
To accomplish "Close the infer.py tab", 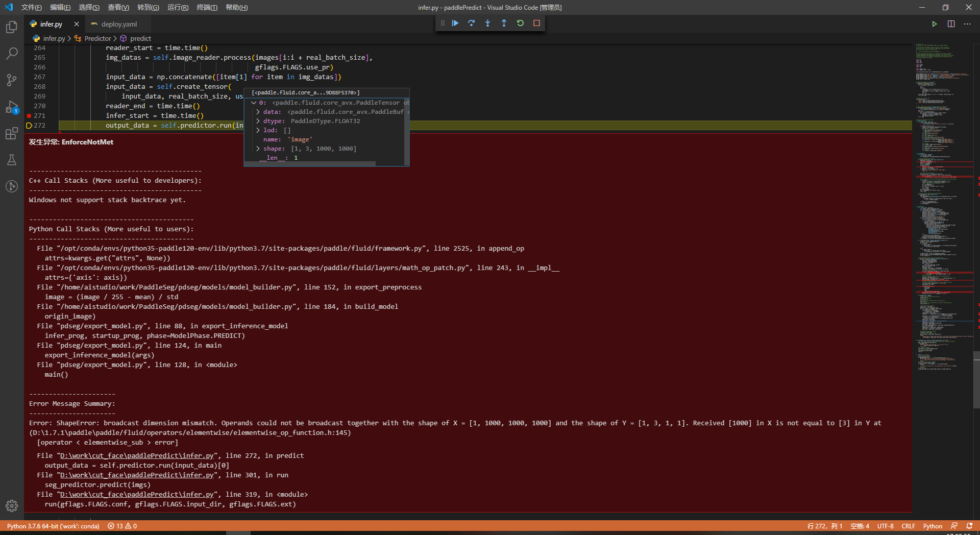I will point(77,24).
